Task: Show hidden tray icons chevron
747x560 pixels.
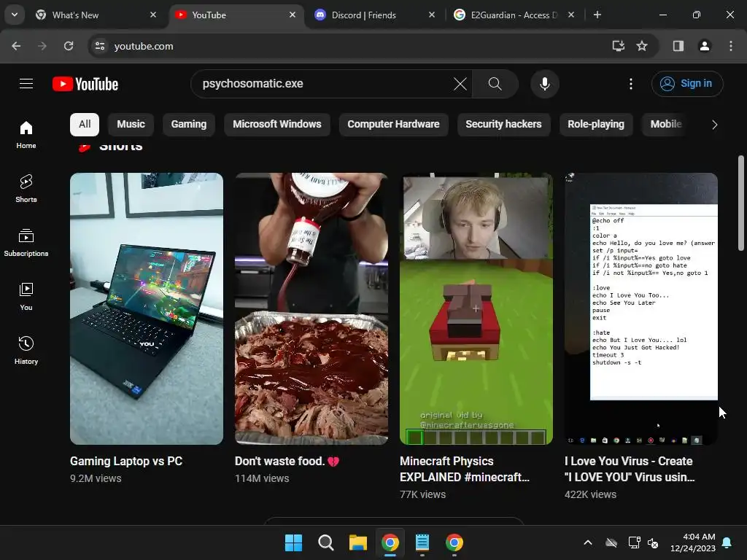Action: coord(588,542)
